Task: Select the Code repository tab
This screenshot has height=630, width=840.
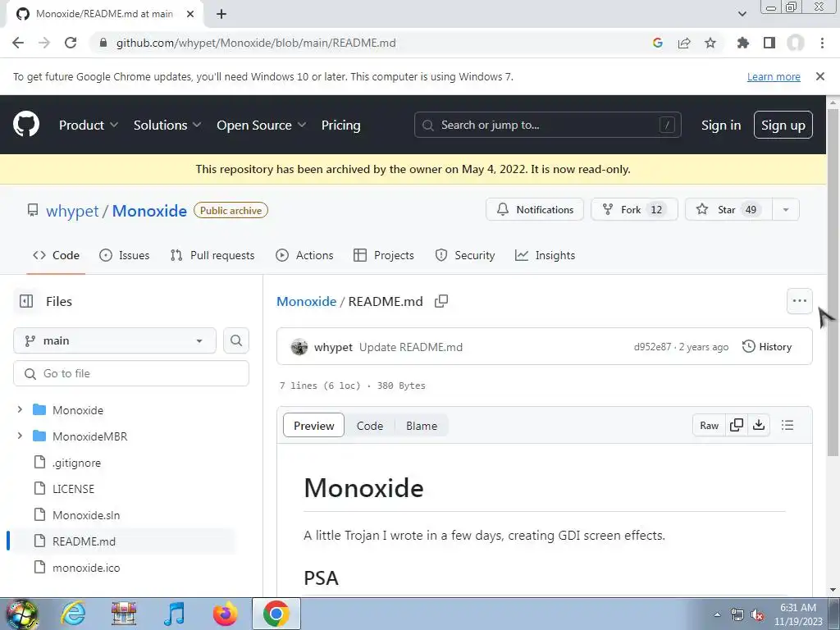Action: coord(56,256)
